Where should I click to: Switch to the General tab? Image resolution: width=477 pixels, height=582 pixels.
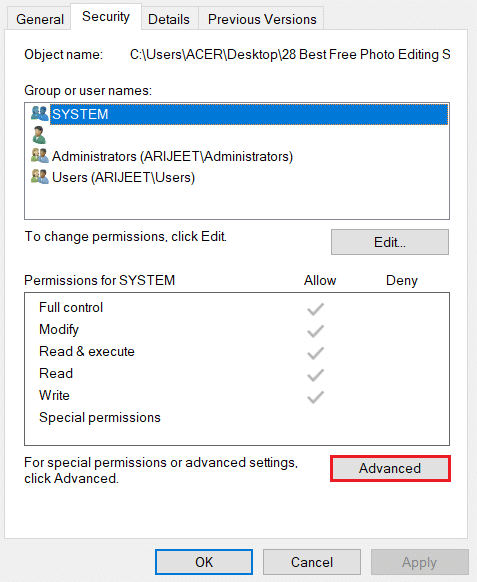pos(40,19)
